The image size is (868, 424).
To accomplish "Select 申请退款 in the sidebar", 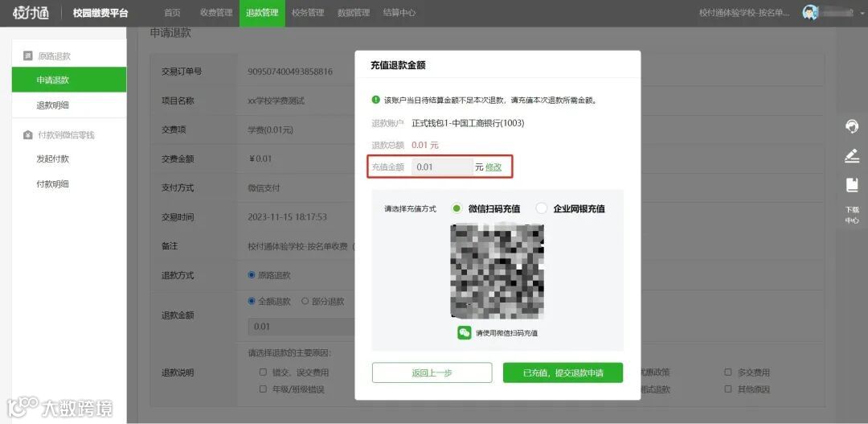I will [69, 80].
